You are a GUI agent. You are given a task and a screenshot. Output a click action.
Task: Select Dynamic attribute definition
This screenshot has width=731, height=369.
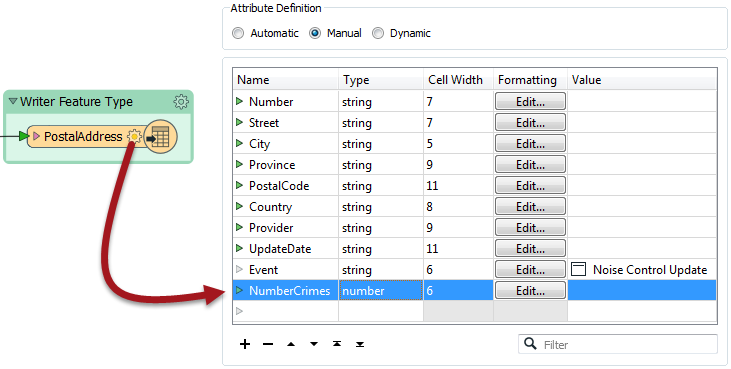378,34
